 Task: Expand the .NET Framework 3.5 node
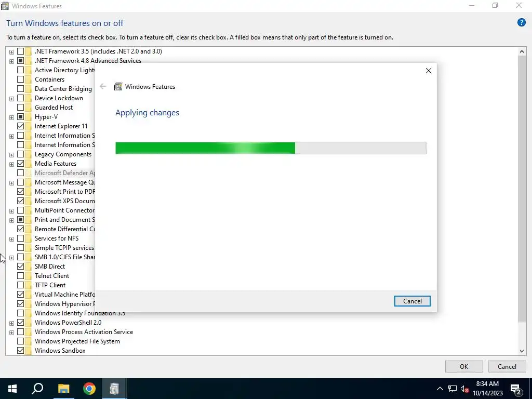tap(11, 52)
